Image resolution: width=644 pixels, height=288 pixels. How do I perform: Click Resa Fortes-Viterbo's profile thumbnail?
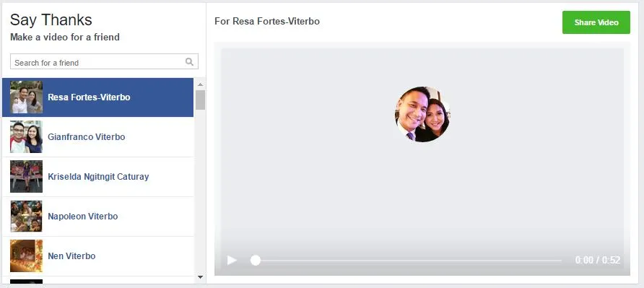coord(26,97)
